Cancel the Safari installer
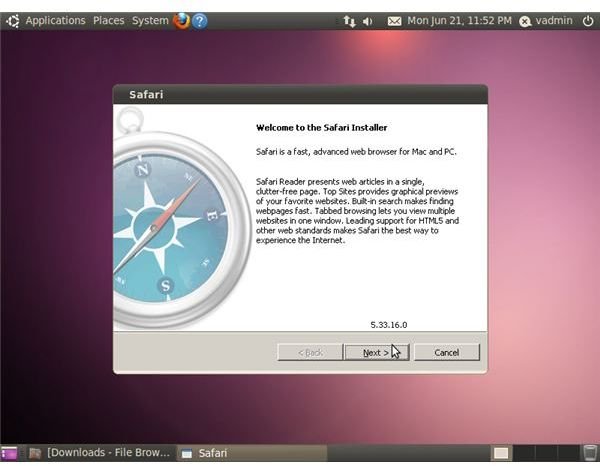 (447, 352)
